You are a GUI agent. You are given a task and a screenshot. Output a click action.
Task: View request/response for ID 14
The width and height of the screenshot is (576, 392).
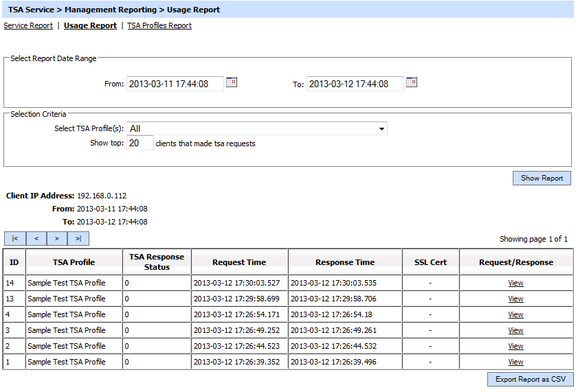[516, 283]
